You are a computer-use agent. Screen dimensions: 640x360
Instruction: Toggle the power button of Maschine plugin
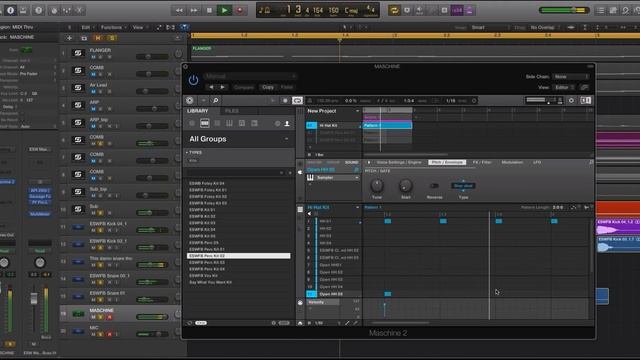coord(193,80)
